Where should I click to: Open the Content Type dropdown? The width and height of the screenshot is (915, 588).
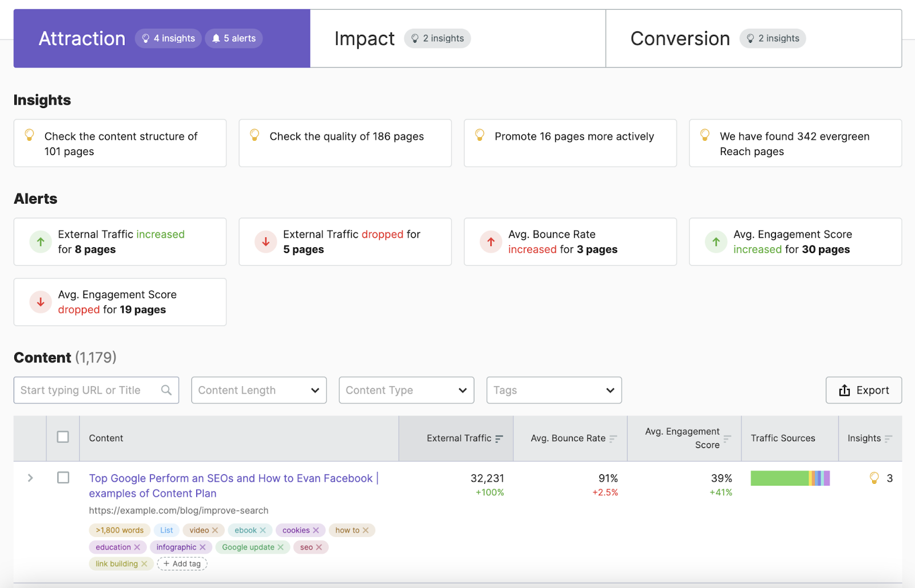pos(406,390)
